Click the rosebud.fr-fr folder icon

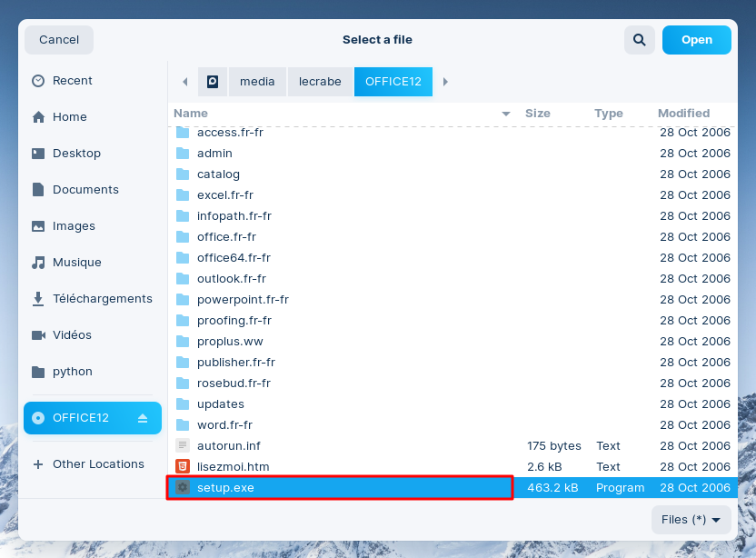coord(183,383)
